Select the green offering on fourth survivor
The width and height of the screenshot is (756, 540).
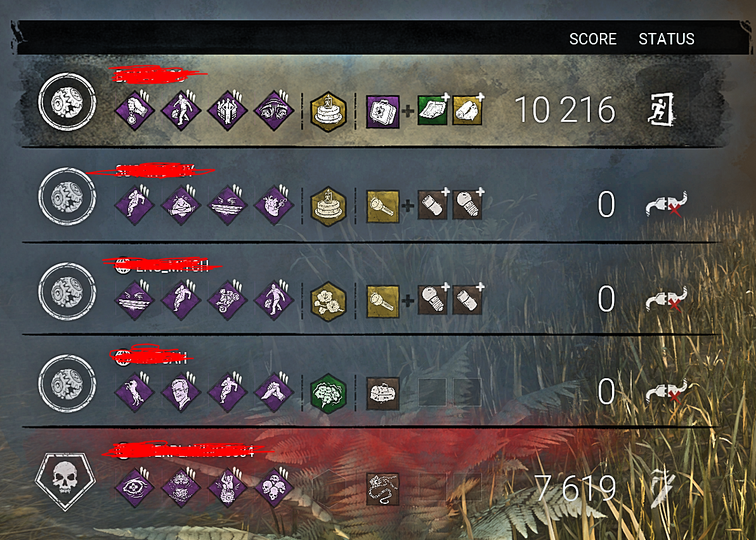[x=329, y=393]
